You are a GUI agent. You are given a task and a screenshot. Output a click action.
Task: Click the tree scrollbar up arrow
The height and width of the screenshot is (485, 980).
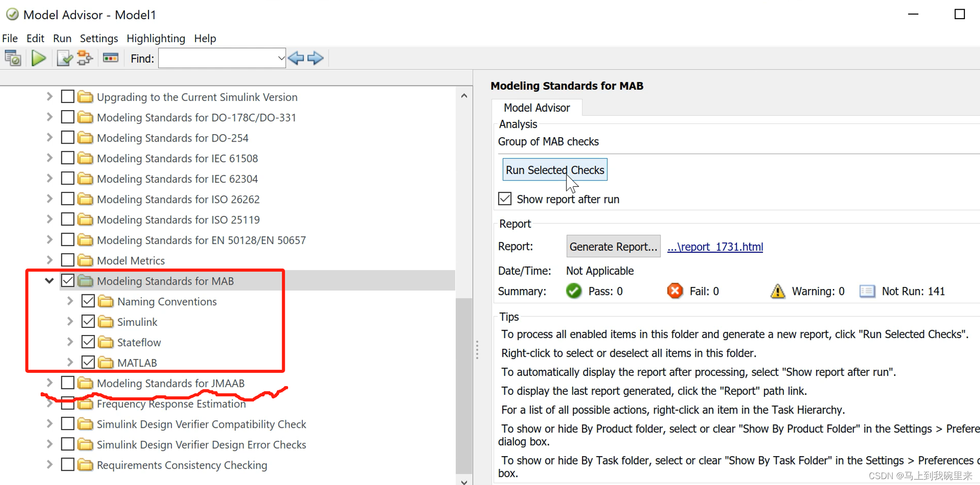point(464,96)
